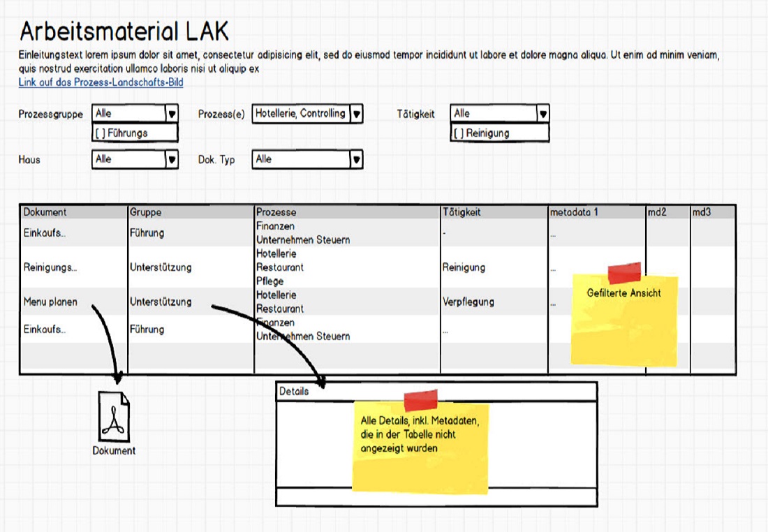This screenshot has height=532, width=768.
Task: Click the red tape on Gefilterte Ansicht note
Action: 624,273
